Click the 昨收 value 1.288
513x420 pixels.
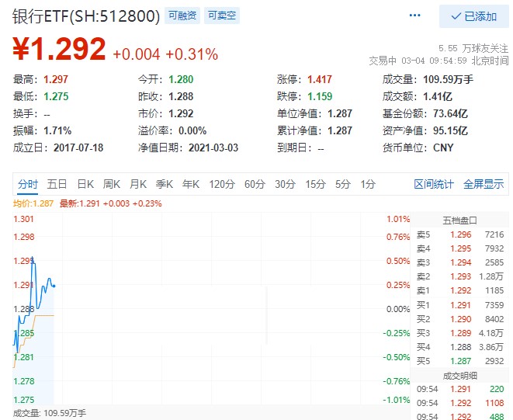181,96
